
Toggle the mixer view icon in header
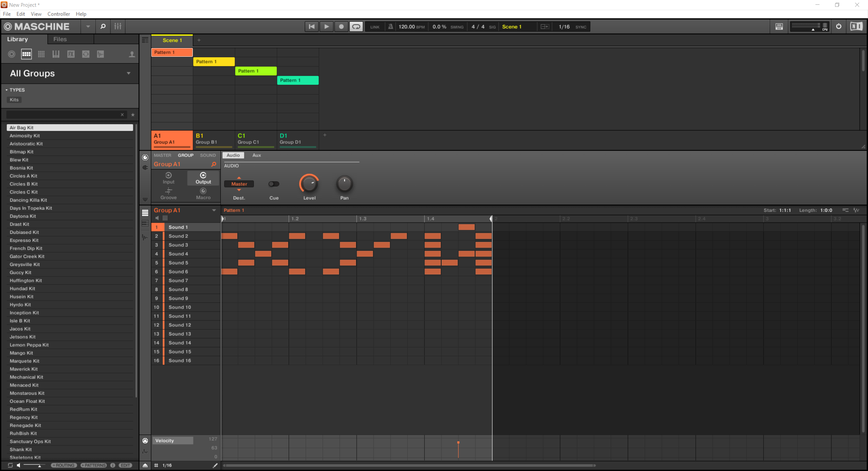coord(118,26)
